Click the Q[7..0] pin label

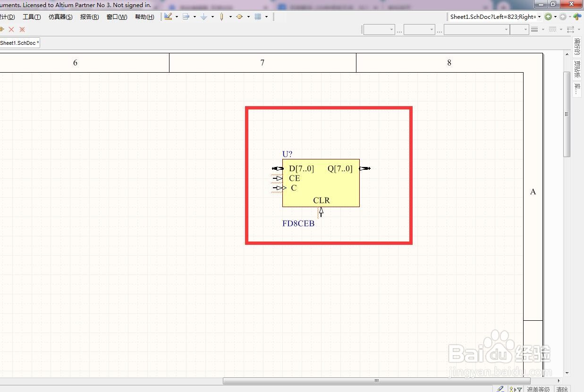click(340, 168)
